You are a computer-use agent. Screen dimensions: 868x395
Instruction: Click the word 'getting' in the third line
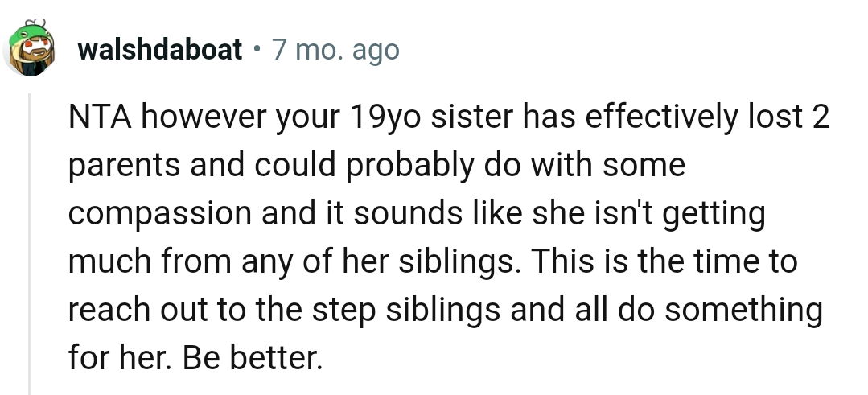pos(717,214)
